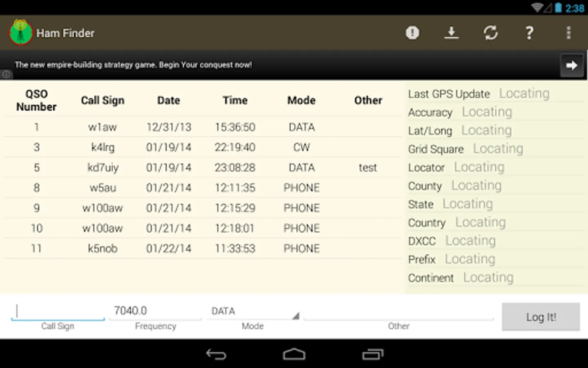Select call sign w5au entry
588x368 pixels.
[102, 188]
